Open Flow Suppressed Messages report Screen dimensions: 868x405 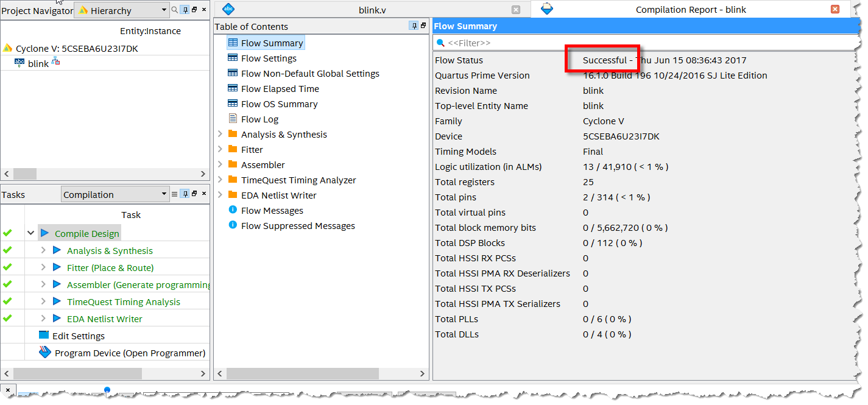point(298,226)
